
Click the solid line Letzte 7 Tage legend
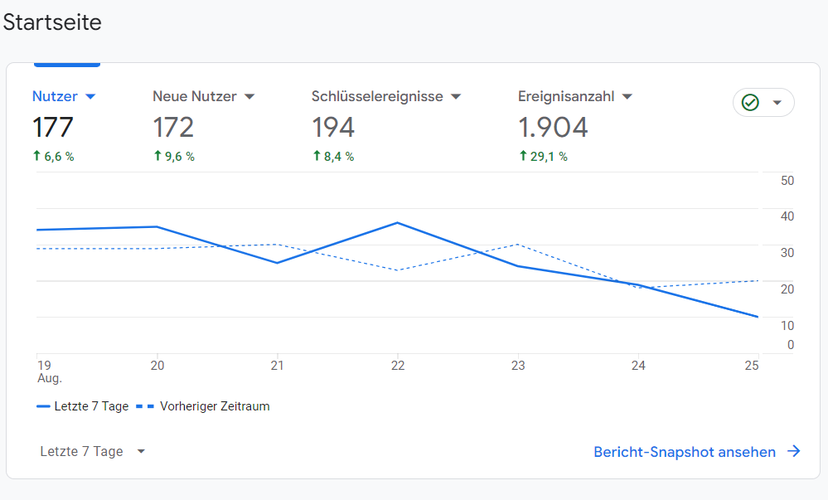(x=82, y=407)
